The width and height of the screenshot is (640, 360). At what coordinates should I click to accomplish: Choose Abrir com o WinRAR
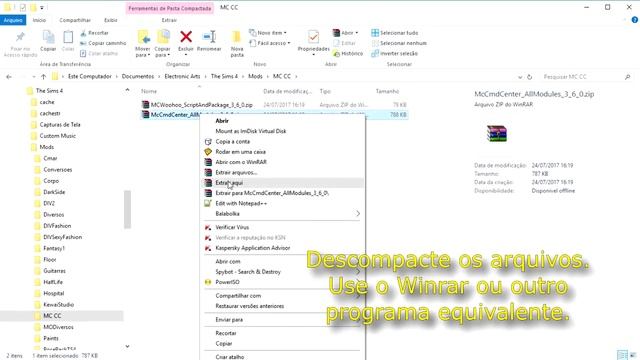[282, 162]
